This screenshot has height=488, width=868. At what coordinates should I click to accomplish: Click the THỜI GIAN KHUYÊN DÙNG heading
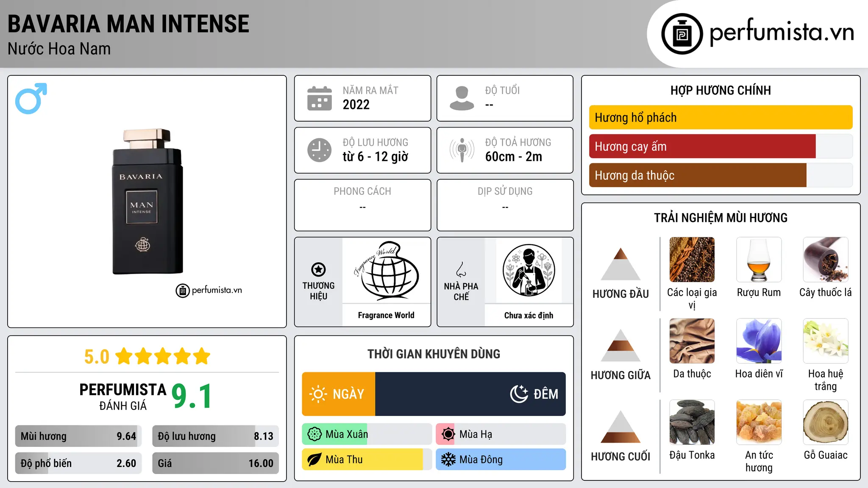click(x=434, y=354)
